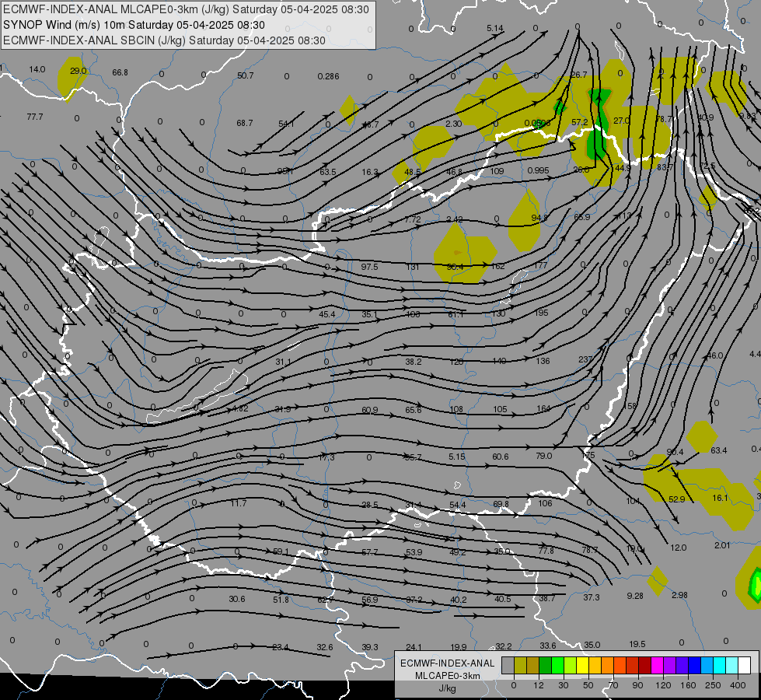761x700 pixels.
Task: Click legend tick label 120
Action: point(663,685)
